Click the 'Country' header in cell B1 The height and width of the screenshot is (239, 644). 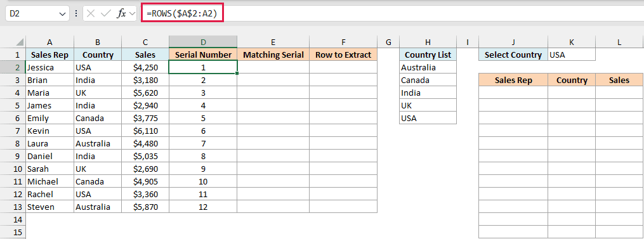98,55
